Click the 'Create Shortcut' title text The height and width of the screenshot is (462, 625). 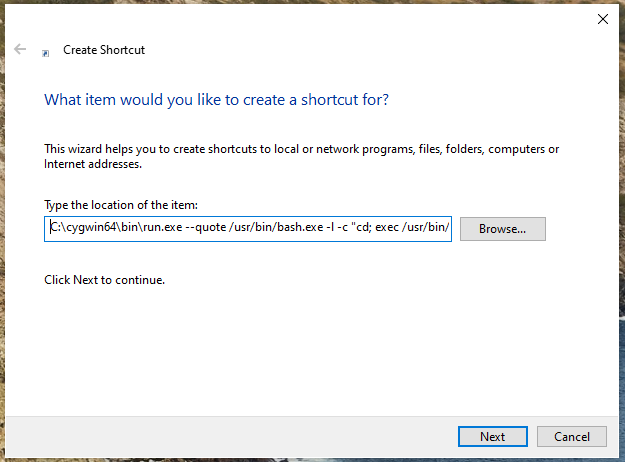(x=104, y=50)
